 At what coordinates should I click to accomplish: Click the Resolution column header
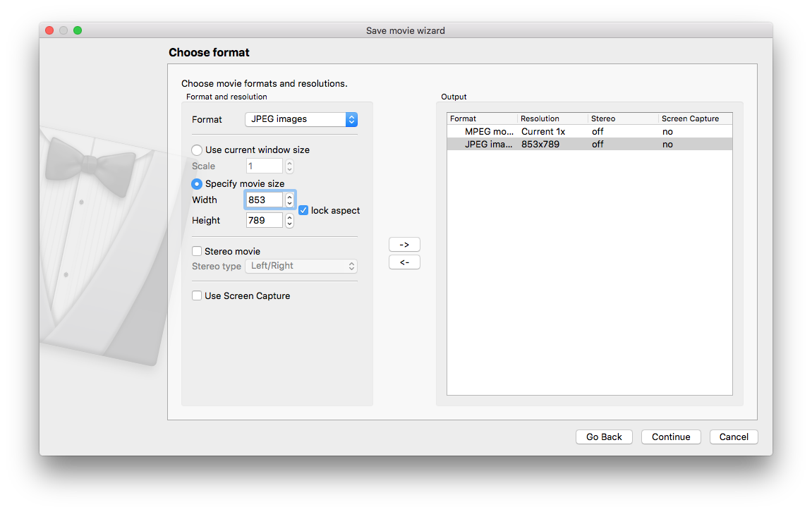tap(552, 118)
